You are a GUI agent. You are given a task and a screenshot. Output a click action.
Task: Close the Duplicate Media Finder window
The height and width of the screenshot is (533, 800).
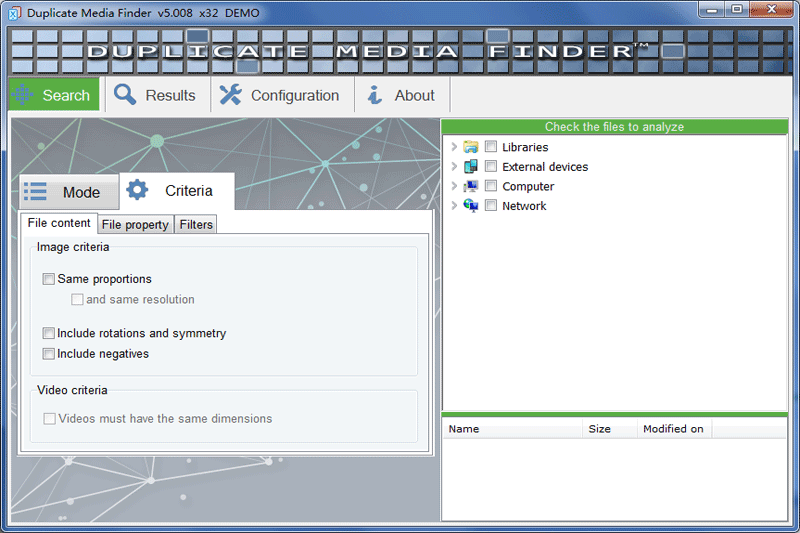[771, 10]
